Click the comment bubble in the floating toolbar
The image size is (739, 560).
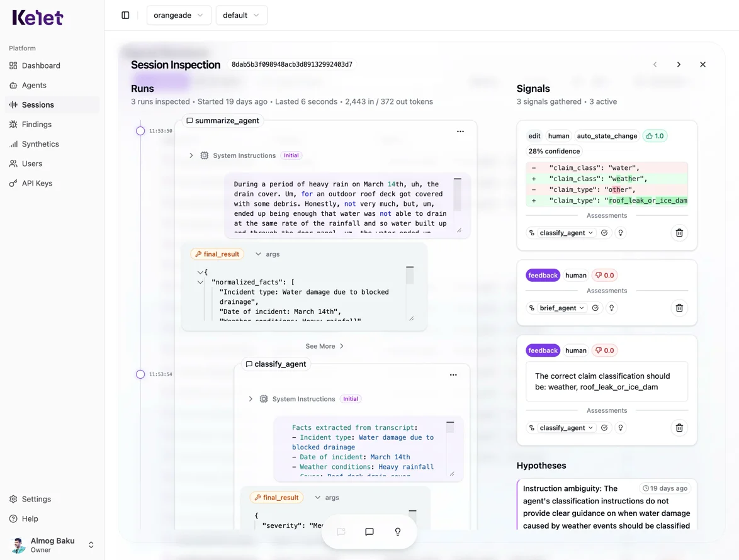(369, 531)
